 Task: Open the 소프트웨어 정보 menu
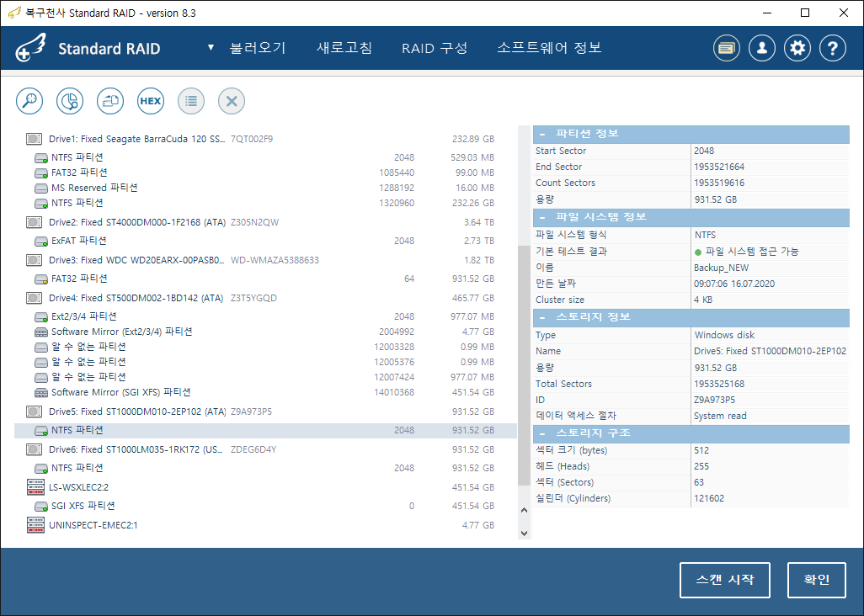(549, 48)
